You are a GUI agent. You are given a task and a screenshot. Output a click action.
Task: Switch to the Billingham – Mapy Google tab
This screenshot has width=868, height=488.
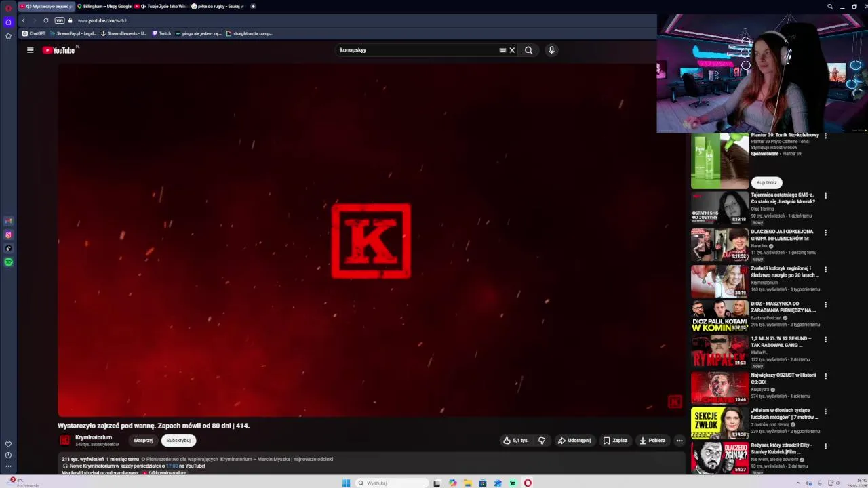[104, 6]
